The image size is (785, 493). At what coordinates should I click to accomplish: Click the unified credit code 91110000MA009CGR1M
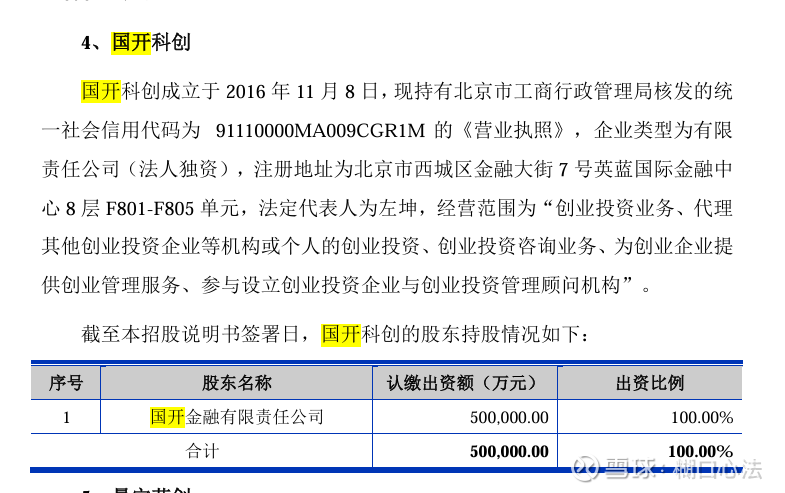(320, 131)
